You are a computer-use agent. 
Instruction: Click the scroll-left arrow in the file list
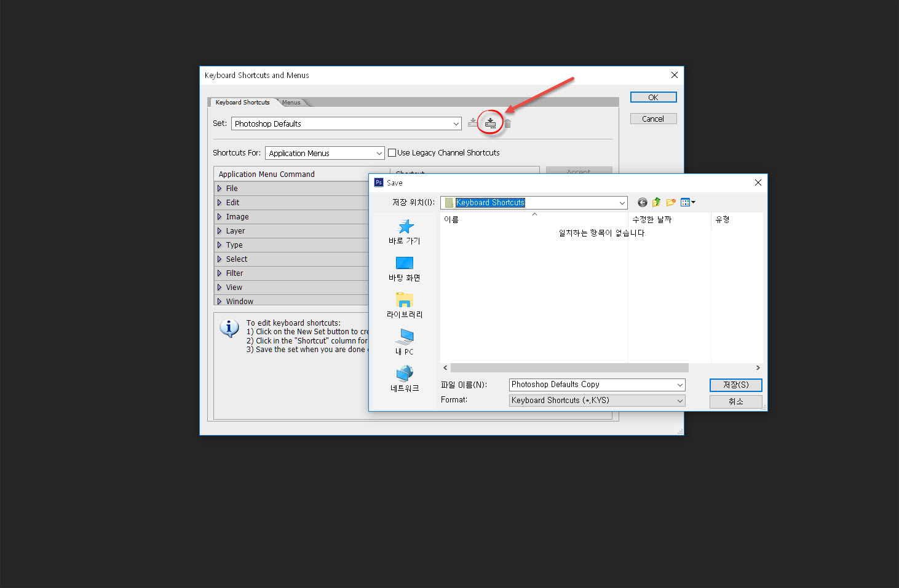(x=445, y=367)
